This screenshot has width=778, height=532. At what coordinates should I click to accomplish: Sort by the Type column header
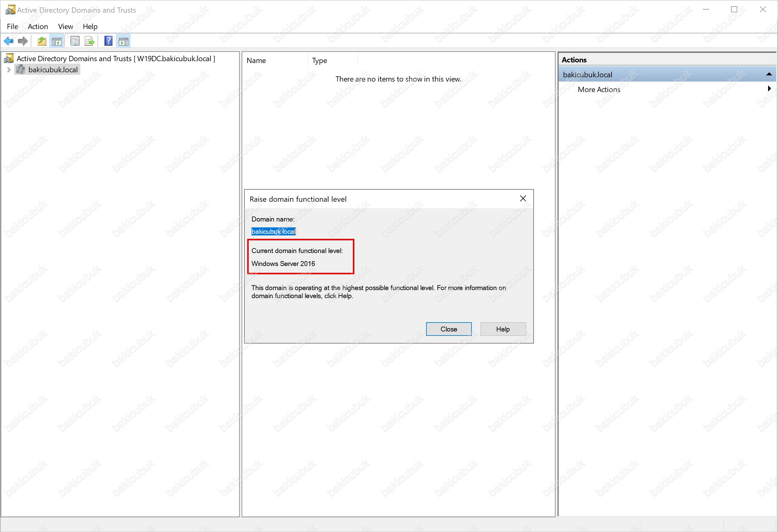coord(333,61)
